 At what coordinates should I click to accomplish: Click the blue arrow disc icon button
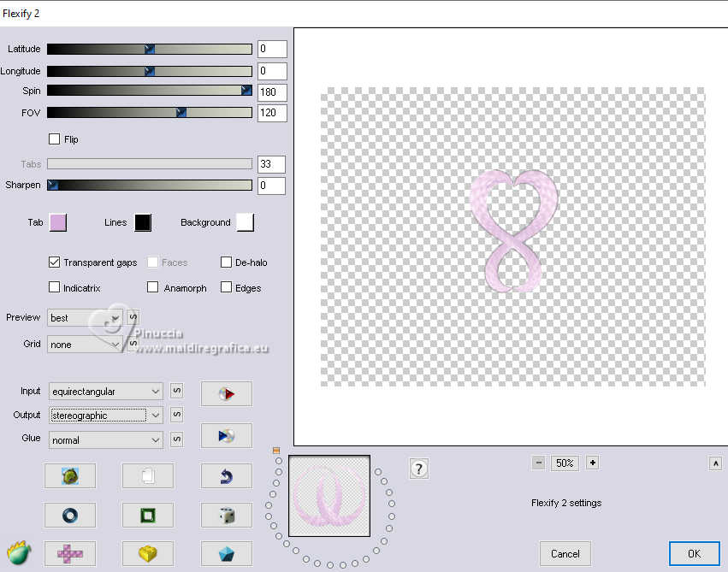(227, 435)
